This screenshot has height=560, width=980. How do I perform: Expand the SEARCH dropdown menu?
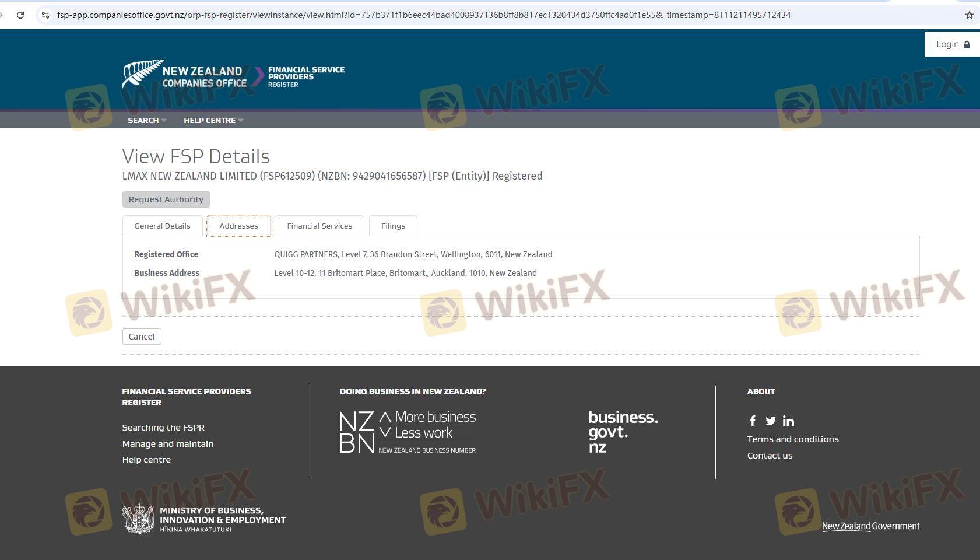pos(147,120)
